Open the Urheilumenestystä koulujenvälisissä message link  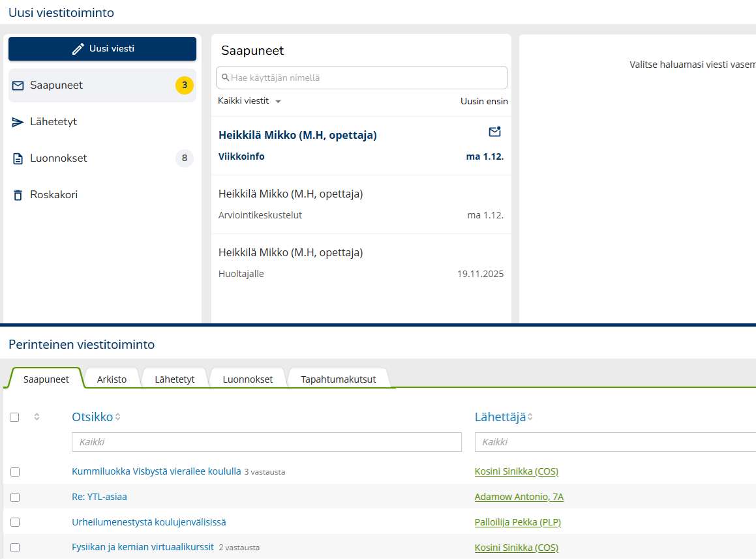click(x=149, y=522)
